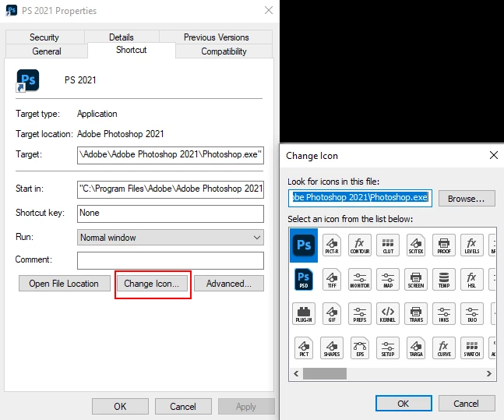Image resolution: width=504 pixels, height=420 pixels.
Task: Choose the CONTOUR fx icon
Action: [x=360, y=245]
